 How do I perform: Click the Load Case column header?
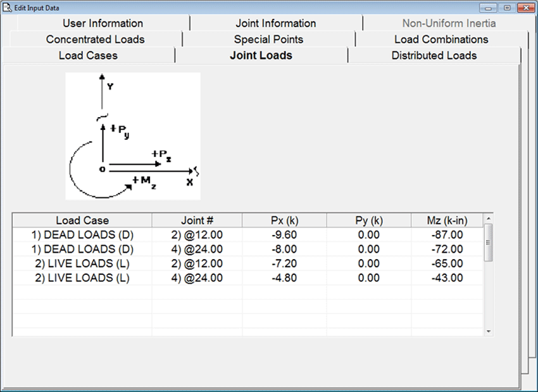[82, 220]
